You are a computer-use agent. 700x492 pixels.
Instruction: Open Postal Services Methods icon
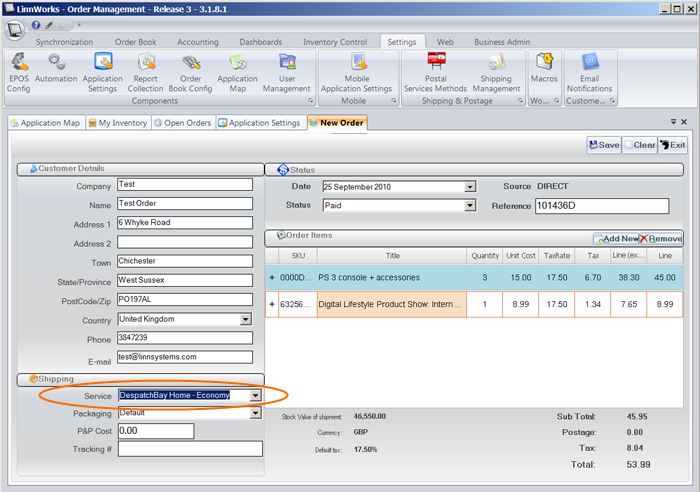435,71
